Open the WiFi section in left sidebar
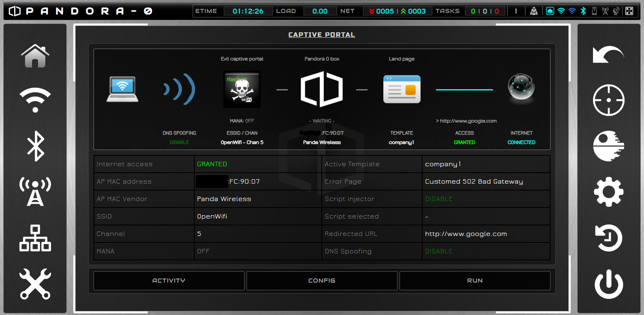The height and width of the screenshot is (315, 644). [x=35, y=100]
